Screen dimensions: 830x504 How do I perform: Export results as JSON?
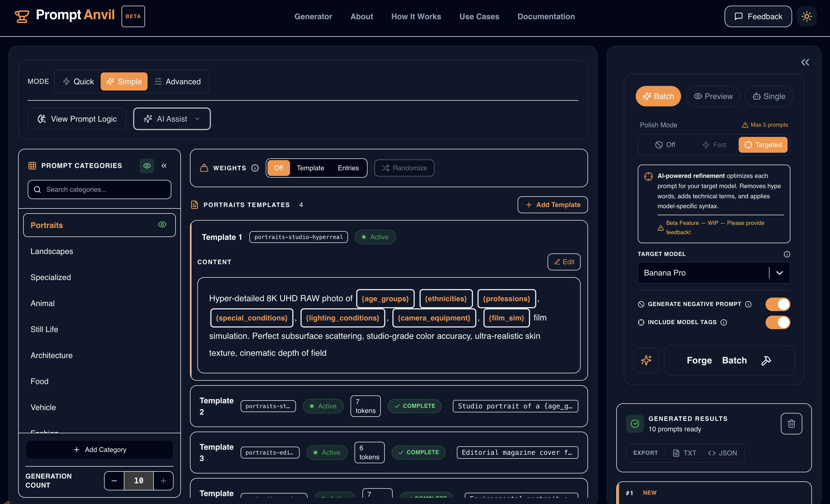pyautogui.click(x=723, y=453)
